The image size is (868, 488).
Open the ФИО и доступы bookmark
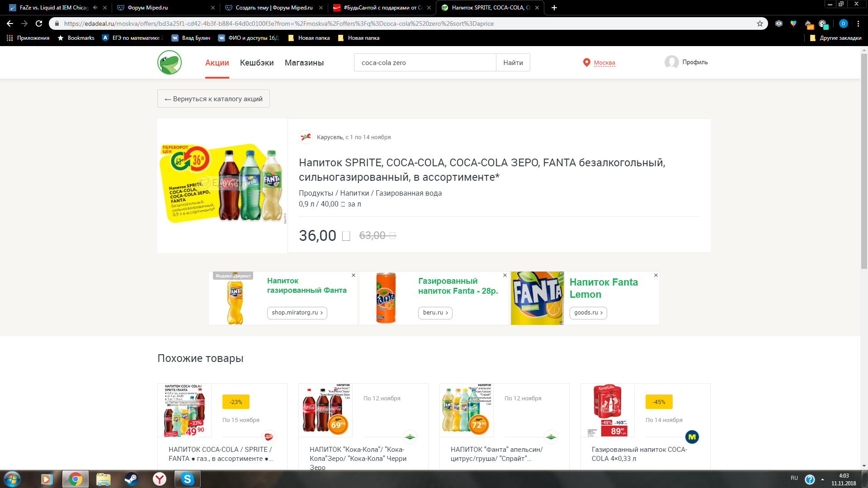248,38
